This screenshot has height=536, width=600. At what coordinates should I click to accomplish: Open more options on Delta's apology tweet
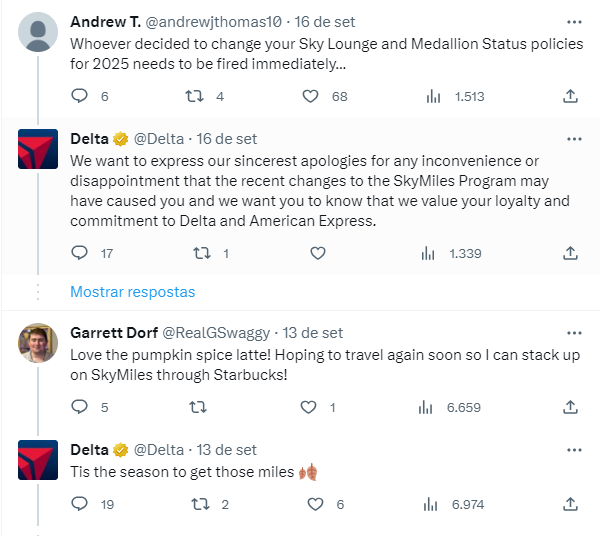point(573,139)
